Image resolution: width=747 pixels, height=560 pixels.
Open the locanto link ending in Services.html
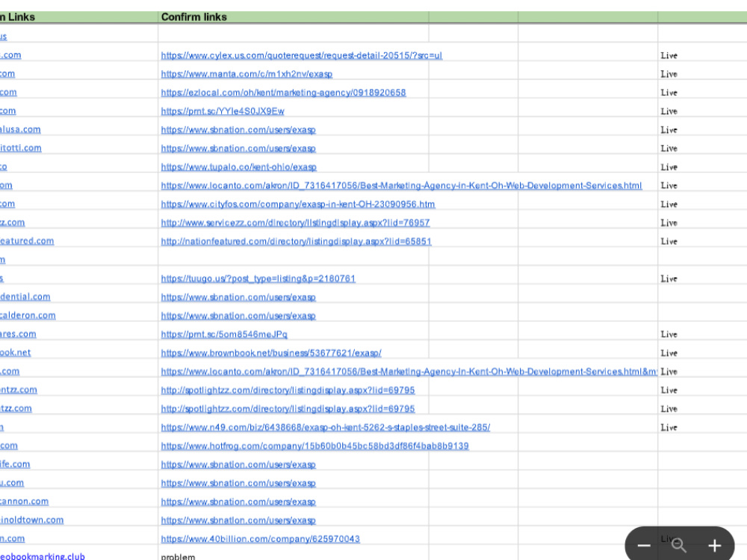pyautogui.click(x=401, y=185)
